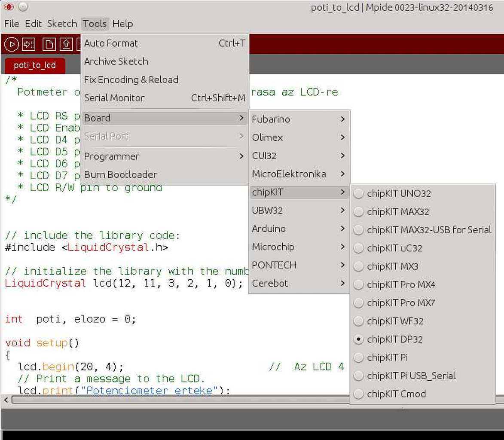Choose chipKIT Cmod board
This screenshot has height=440, width=504.
(x=422, y=394)
